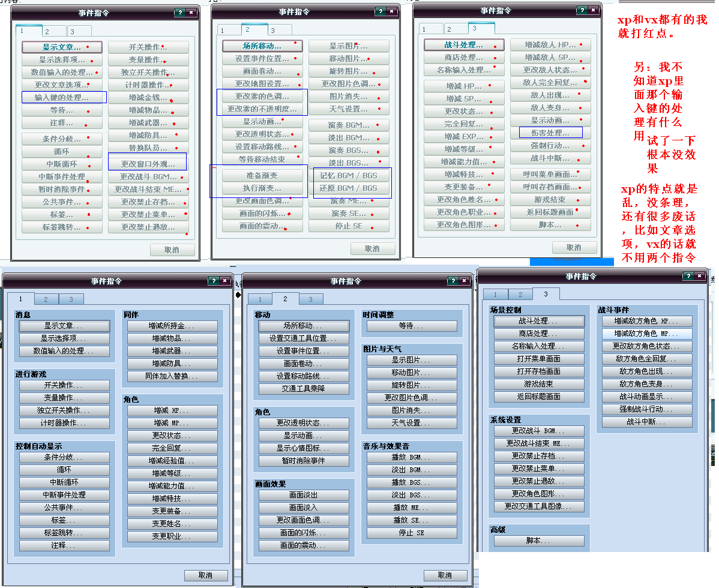Screen dimensions: 719x588
Task: Click the "更改文章选项…" button
Action: [62, 85]
